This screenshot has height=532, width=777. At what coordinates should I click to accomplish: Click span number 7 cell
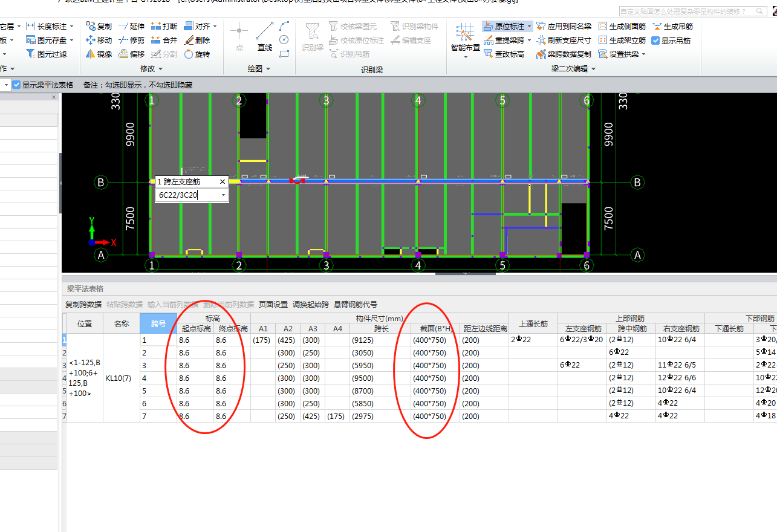[x=158, y=416]
